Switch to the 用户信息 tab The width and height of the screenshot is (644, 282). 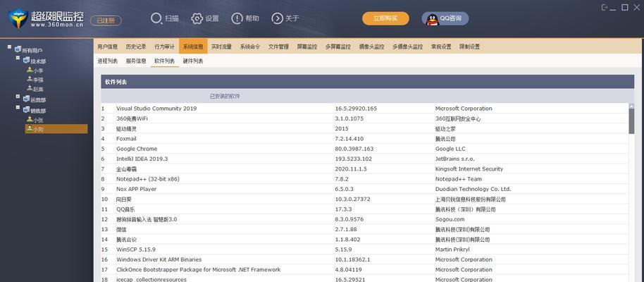point(108,47)
